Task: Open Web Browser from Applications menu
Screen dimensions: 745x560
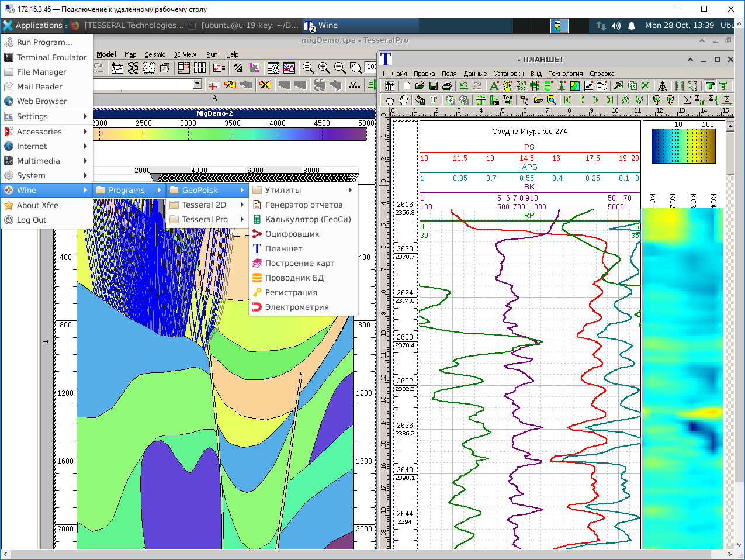Action: pyautogui.click(x=47, y=101)
